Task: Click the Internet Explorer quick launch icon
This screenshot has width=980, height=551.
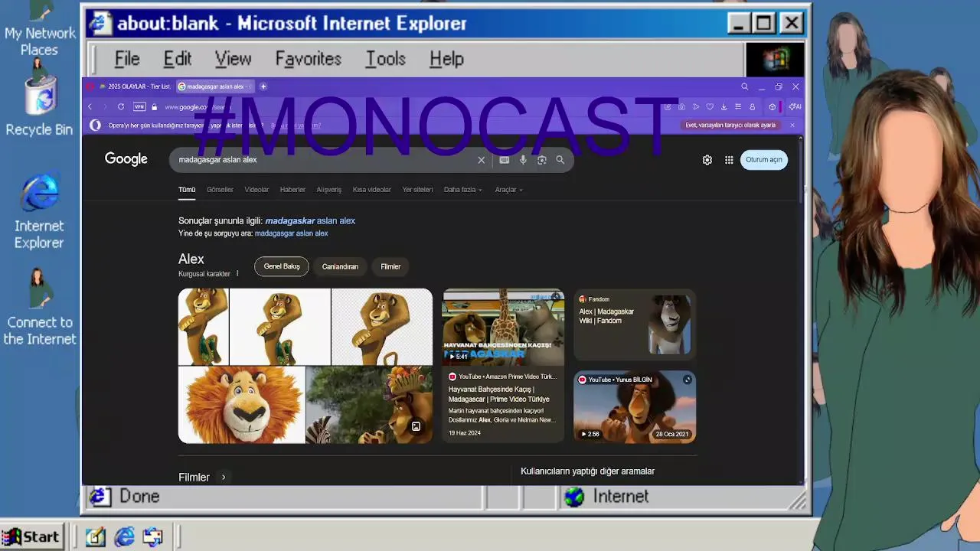Action: coord(124,537)
